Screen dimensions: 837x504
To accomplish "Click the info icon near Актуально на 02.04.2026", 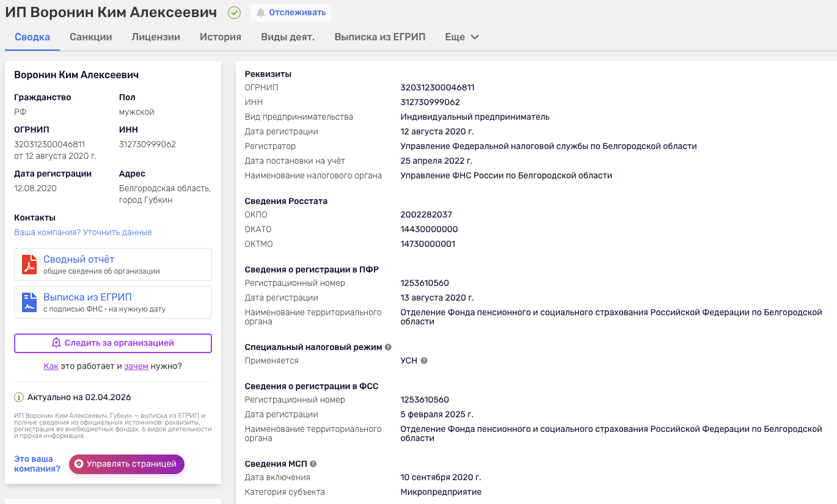I will point(19,397).
